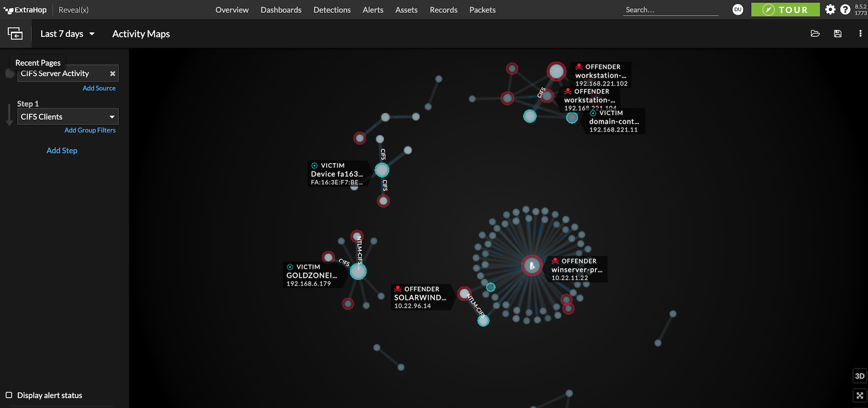The height and width of the screenshot is (408, 868).
Task: Open the recent pages panel icon
Action: [x=15, y=34]
